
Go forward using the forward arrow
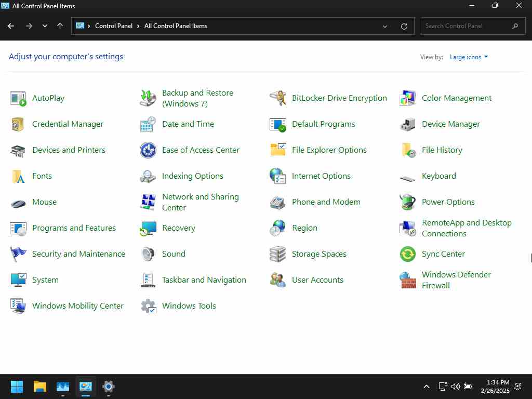29,26
